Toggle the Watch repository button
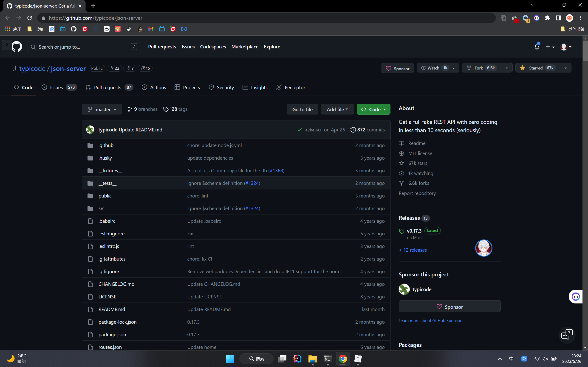 [x=434, y=68]
